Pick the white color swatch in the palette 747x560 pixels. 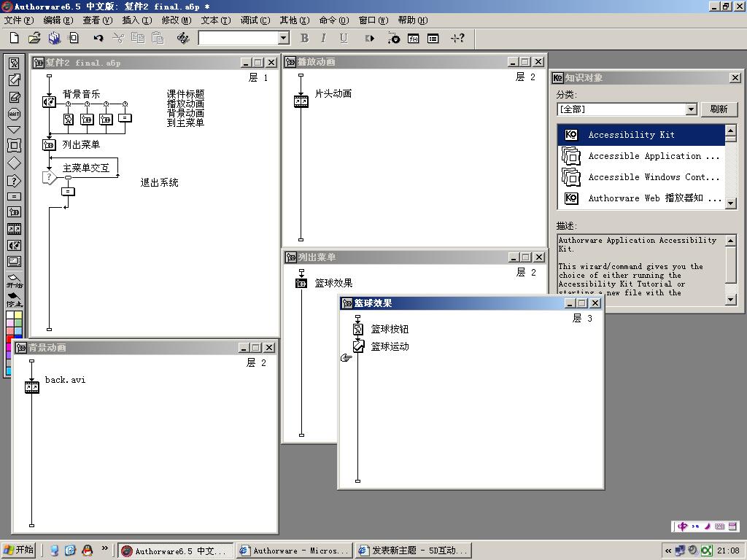(x=10, y=315)
